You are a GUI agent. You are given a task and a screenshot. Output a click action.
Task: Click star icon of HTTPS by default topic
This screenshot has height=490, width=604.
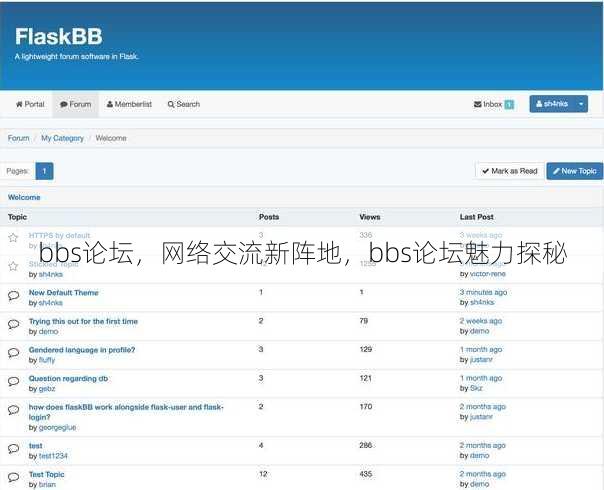[x=13, y=237]
